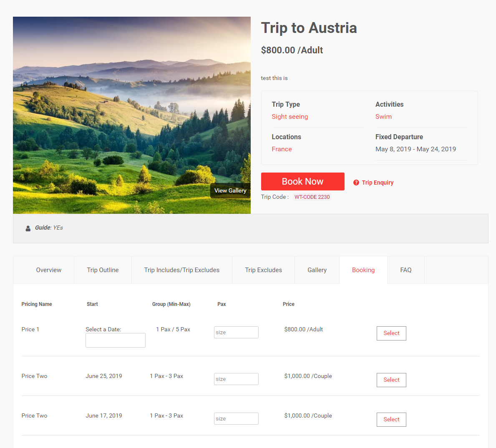
Task: Click the size field in the Price 1 row
Action: pos(236,333)
